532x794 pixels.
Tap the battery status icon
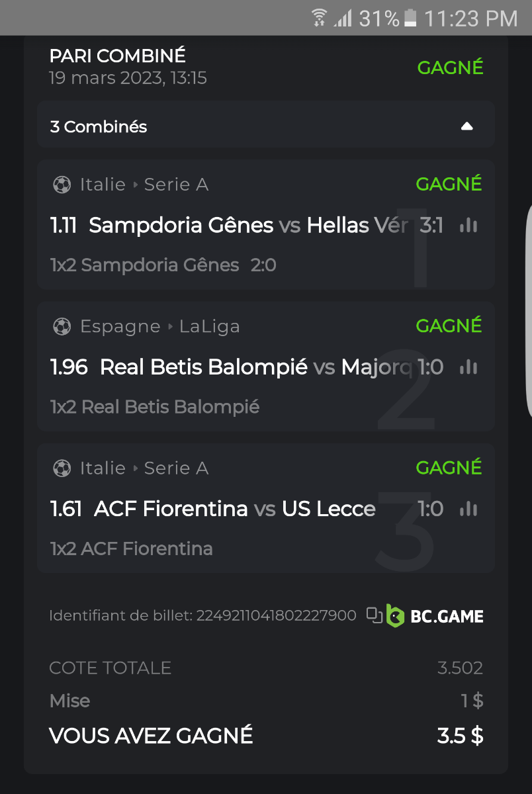(410, 18)
